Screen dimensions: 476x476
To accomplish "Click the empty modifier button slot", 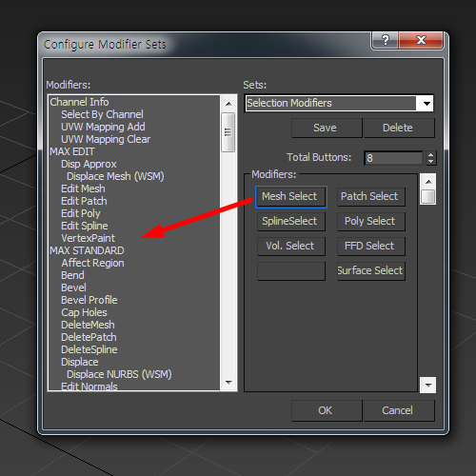I will pos(290,270).
